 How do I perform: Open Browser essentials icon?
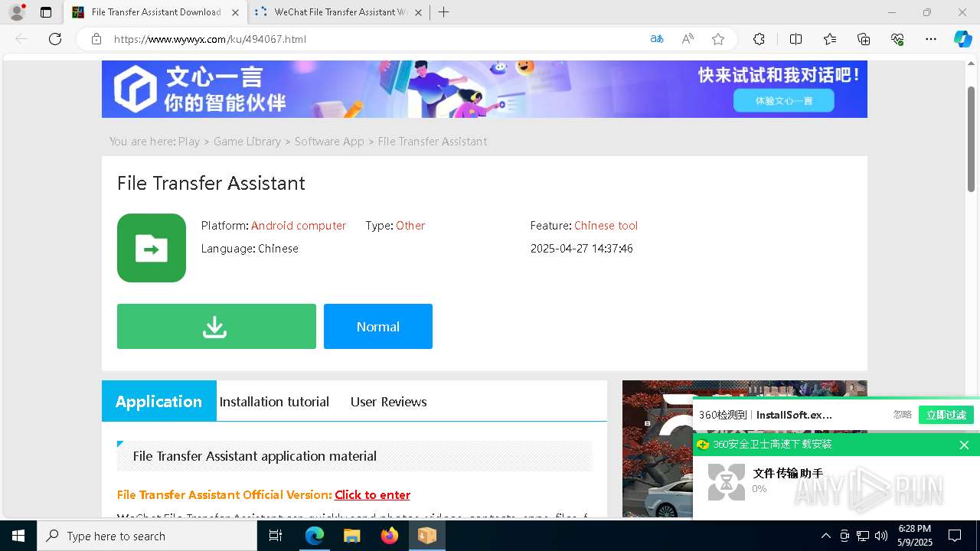(897, 39)
